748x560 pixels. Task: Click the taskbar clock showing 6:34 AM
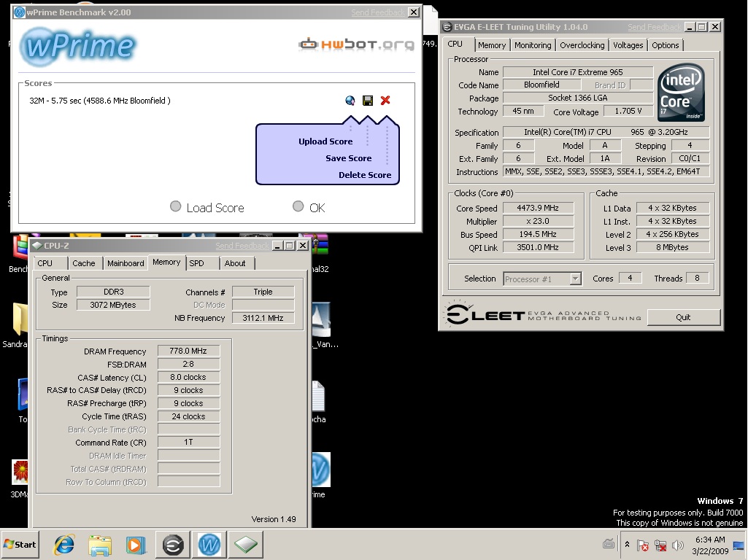(x=710, y=540)
